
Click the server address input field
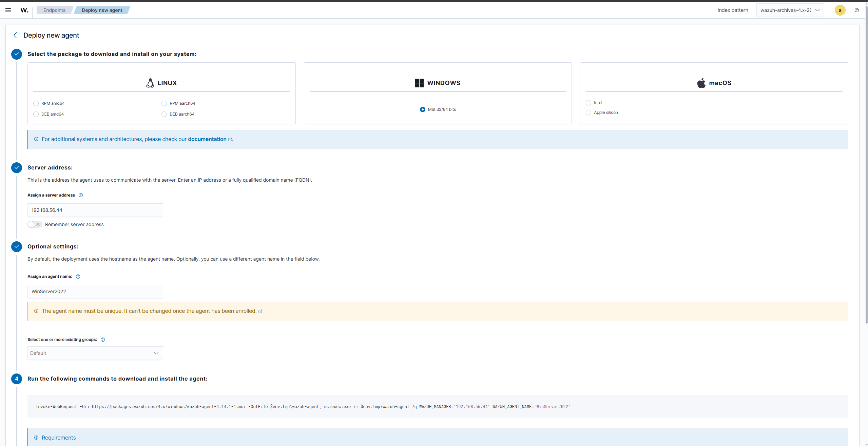tap(95, 210)
